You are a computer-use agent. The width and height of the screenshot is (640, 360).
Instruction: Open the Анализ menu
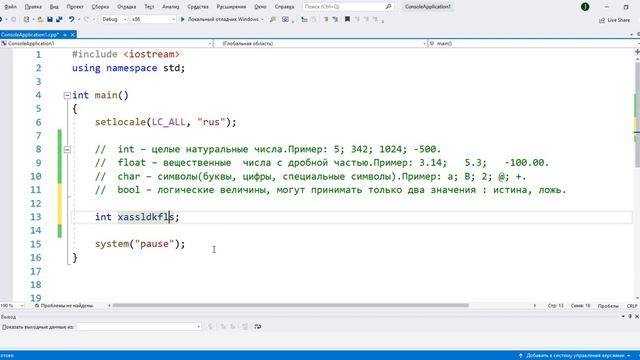tap(171, 7)
